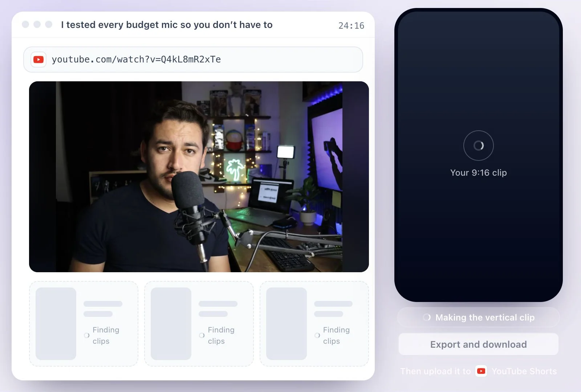
Task: Click the 'Export and download' button
Action: [x=479, y=344]
